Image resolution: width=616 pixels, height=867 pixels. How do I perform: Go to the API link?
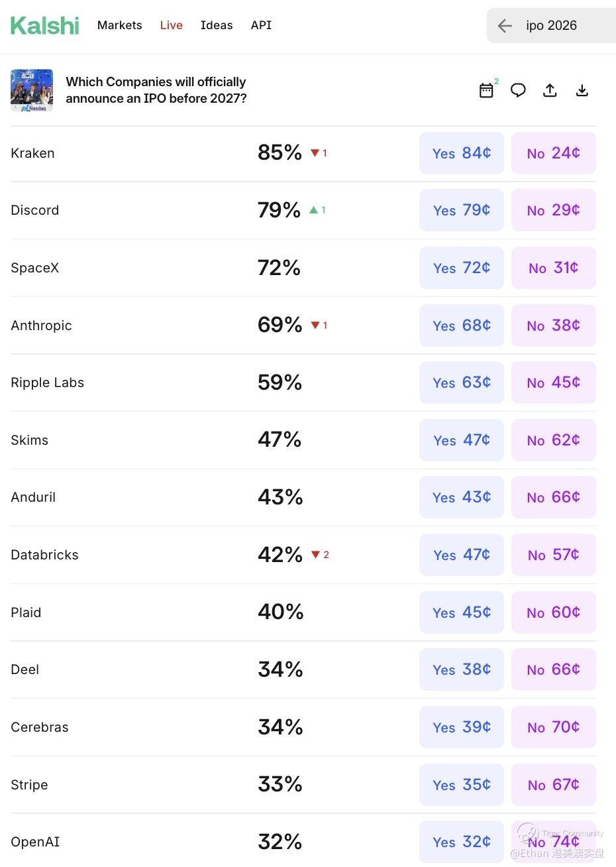point(261,25)
